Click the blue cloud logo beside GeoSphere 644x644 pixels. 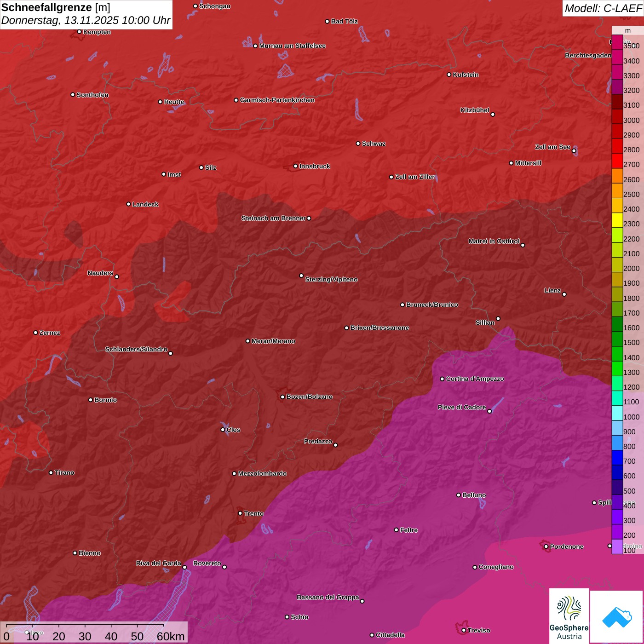616,617
